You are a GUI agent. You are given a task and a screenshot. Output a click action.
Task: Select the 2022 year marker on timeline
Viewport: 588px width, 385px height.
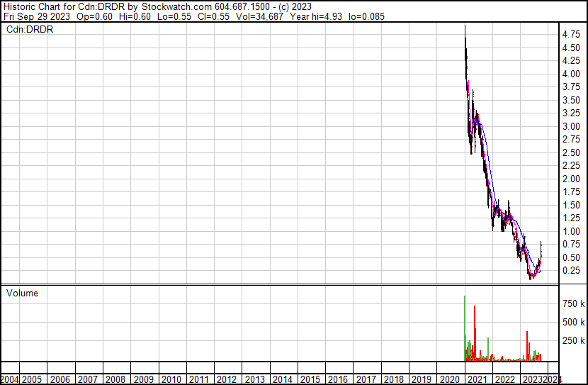point(504,379)
